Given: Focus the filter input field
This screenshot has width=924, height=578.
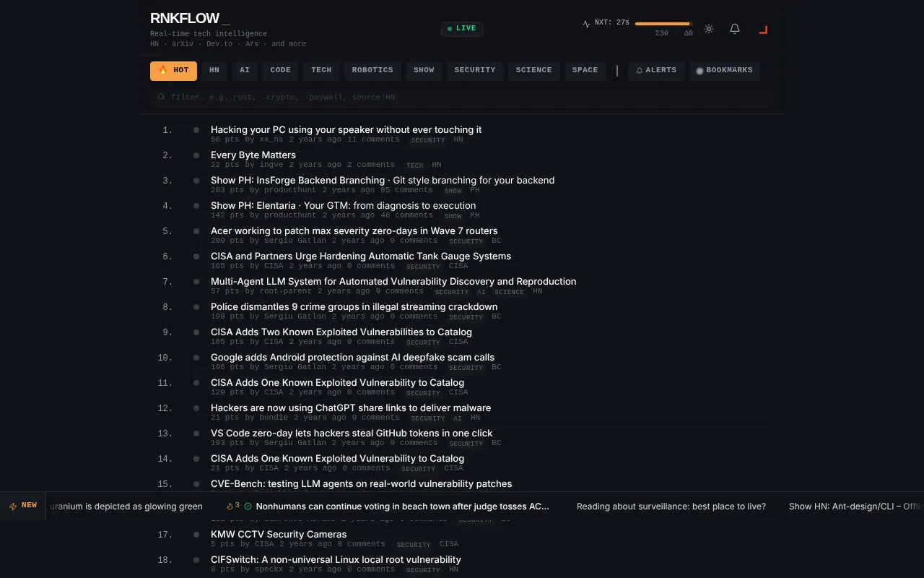Looking at the screenshot, I should 462,98.
